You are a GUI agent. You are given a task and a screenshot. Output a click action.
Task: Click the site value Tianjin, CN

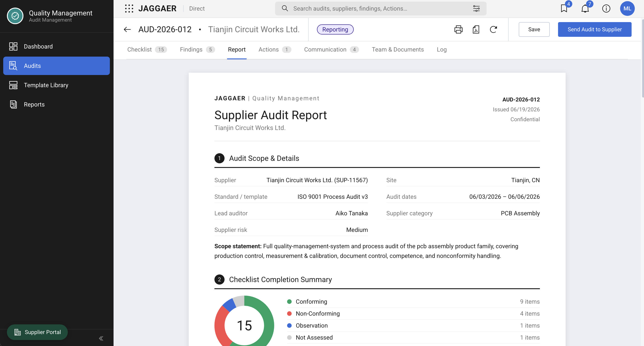(x=525, y=180)
